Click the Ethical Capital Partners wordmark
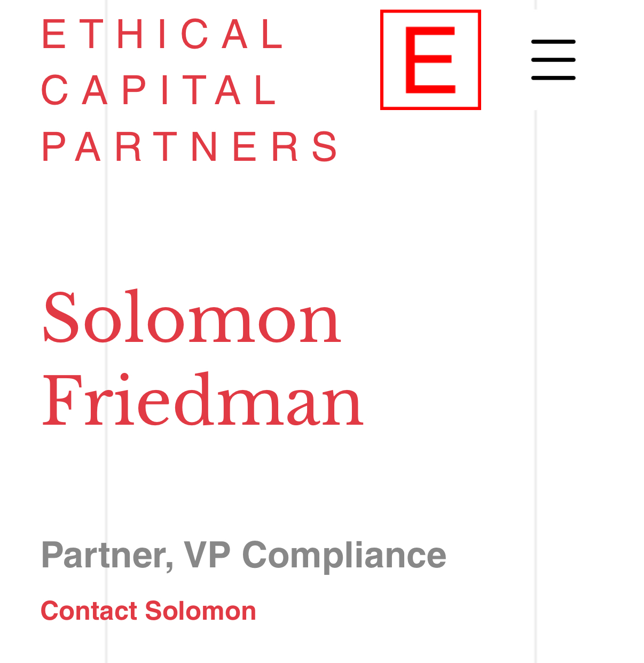Screen dimensions: 644x663 tap(190, 90)
